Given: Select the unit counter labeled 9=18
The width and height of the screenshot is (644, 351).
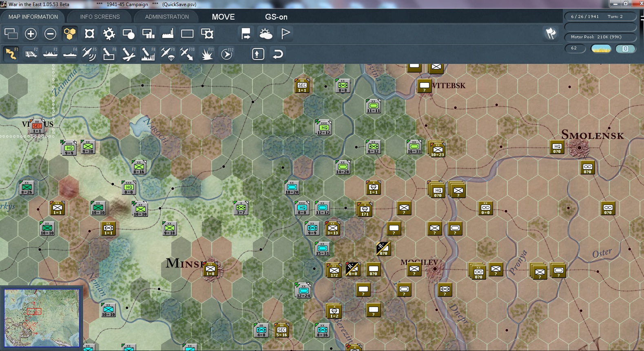Looking at the screenshot, I should pos(170,229).
